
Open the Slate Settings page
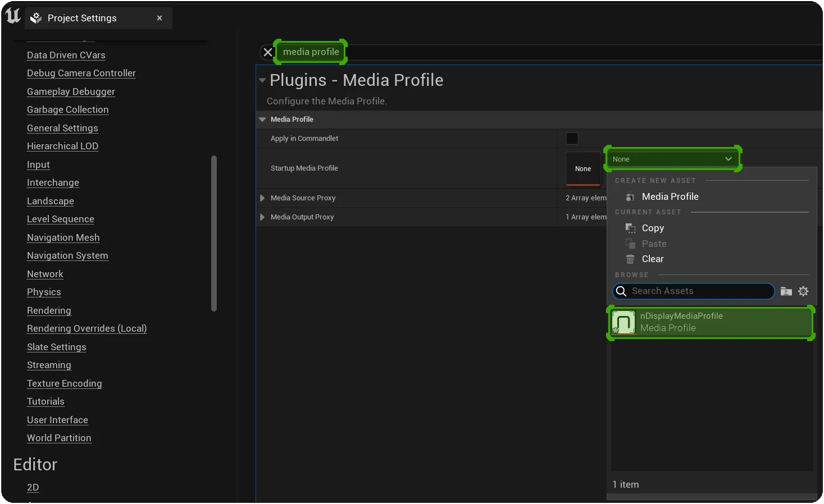tap(57, 347)
